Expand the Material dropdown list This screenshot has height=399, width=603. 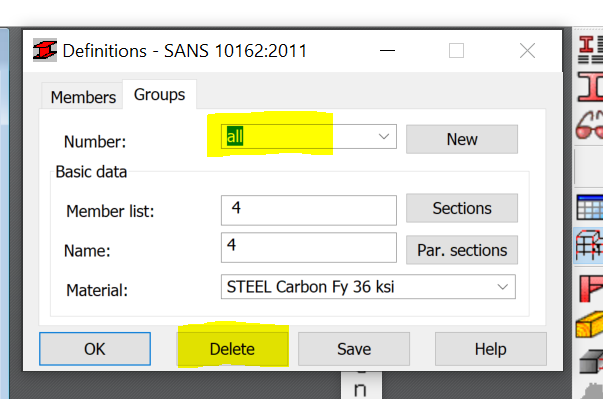click(502, 287)
